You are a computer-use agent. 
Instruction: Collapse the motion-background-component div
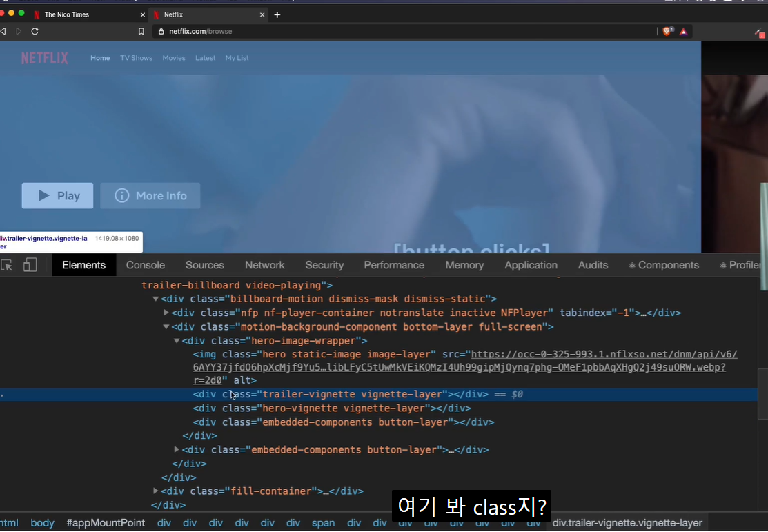[166, 326]
